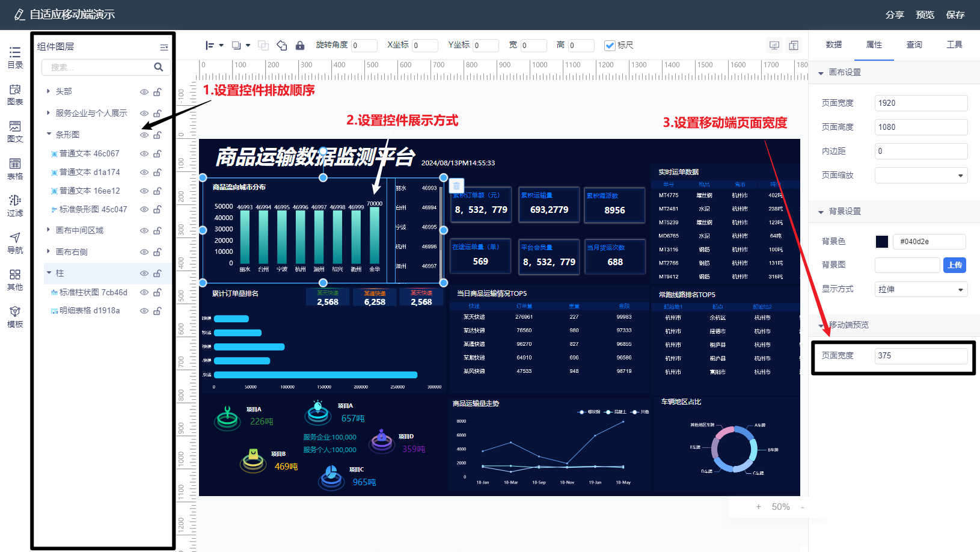Hide the 标准条形图 45c047 layer
Image resolution: width=980 pixels, height=552 pixels.
[144, 209]
